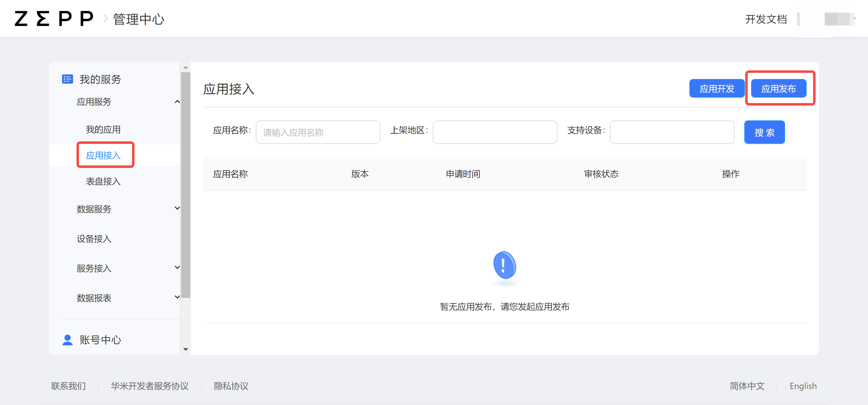Open the 支持设备 dropdown field

672,132
